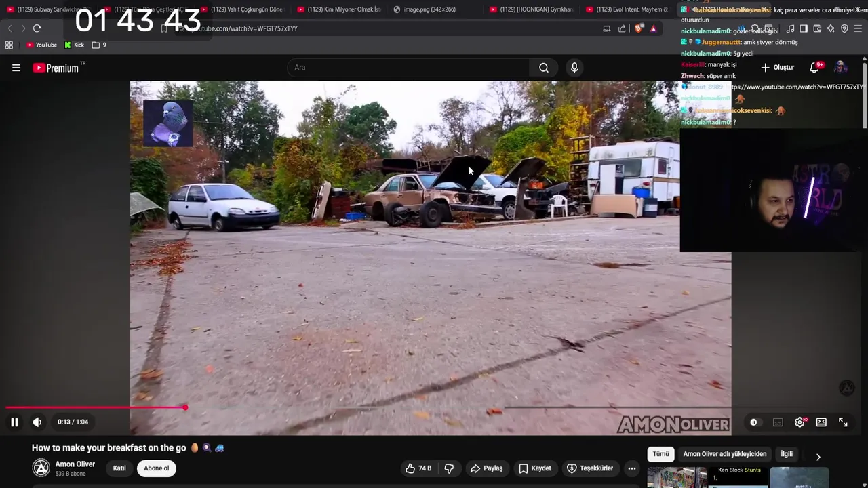Dislike the video with thumbs-down
The image size is (868, 488).
click(x=449, y=468)
